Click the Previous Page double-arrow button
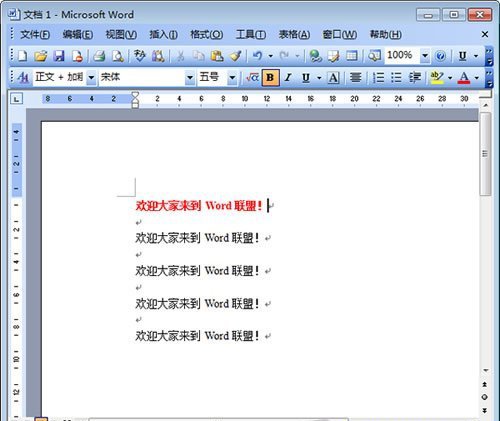The width and height of the screenshot is (500, 421). (x=485, y=384)
